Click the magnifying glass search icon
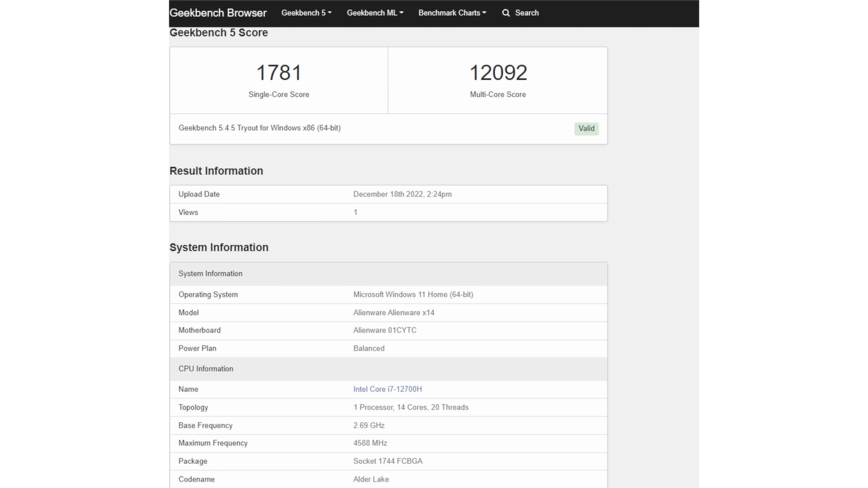Image resolution: width=868 pixels, height=488 pixels. click(506, 13)
